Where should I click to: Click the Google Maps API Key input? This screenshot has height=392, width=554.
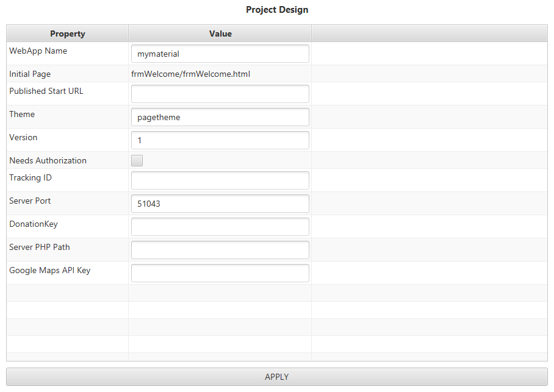point(220,273)
